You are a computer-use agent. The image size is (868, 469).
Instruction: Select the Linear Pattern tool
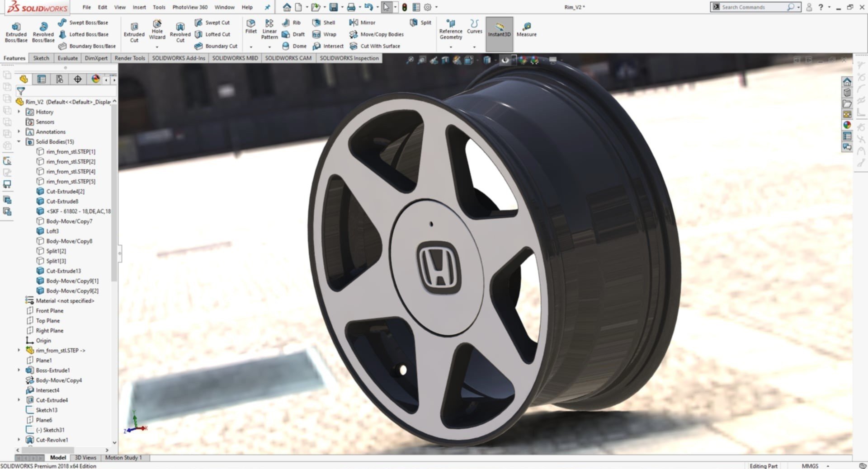coord(269,30)
